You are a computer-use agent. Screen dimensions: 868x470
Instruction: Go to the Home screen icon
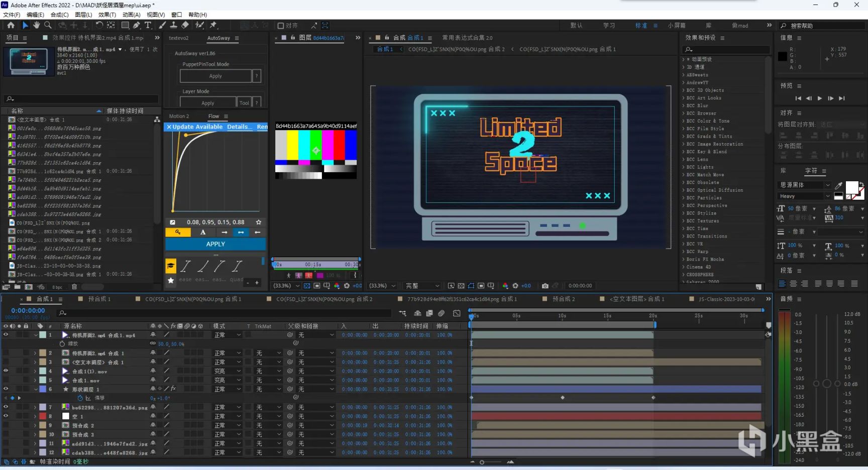pos(10,25)
